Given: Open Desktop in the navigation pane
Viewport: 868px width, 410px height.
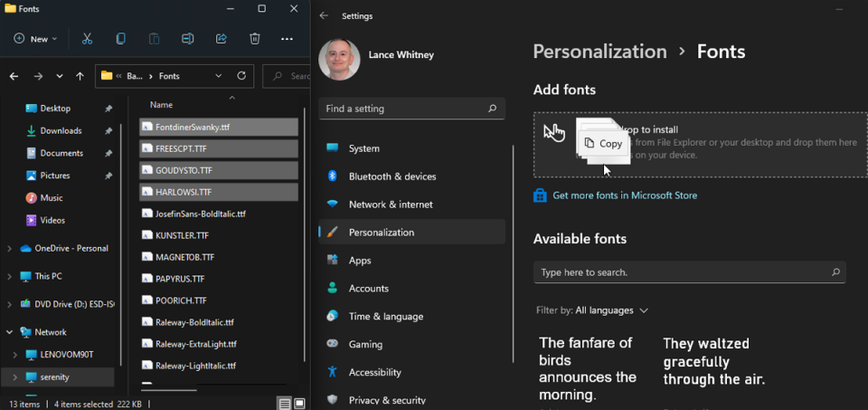Looking at the screenshot, I should [x=55, y=109].
